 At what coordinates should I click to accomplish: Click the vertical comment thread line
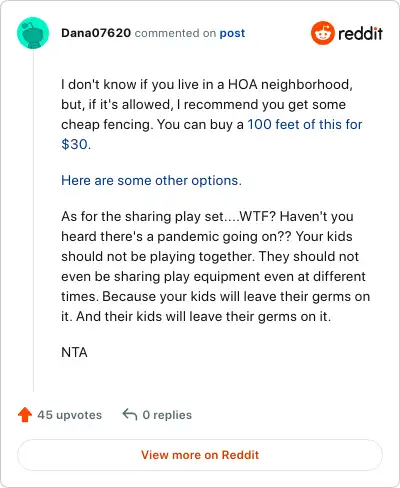[33, 220]
